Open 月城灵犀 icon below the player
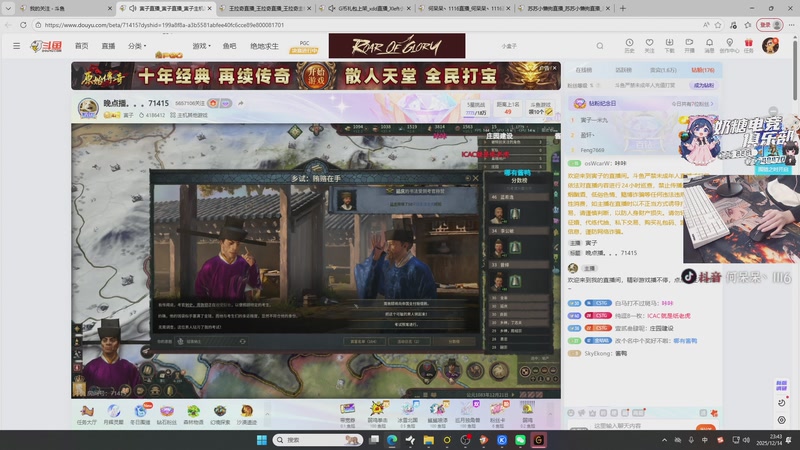800x450 pixels. 113,415
